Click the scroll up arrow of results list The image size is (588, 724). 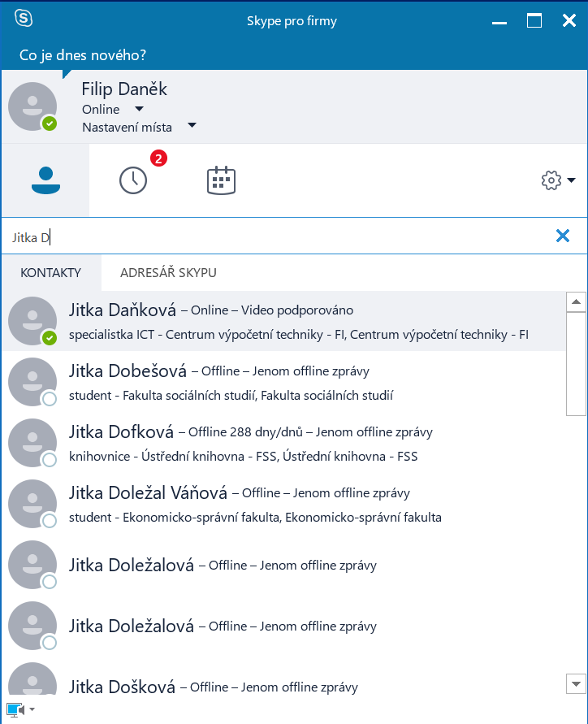pos(576,302)
